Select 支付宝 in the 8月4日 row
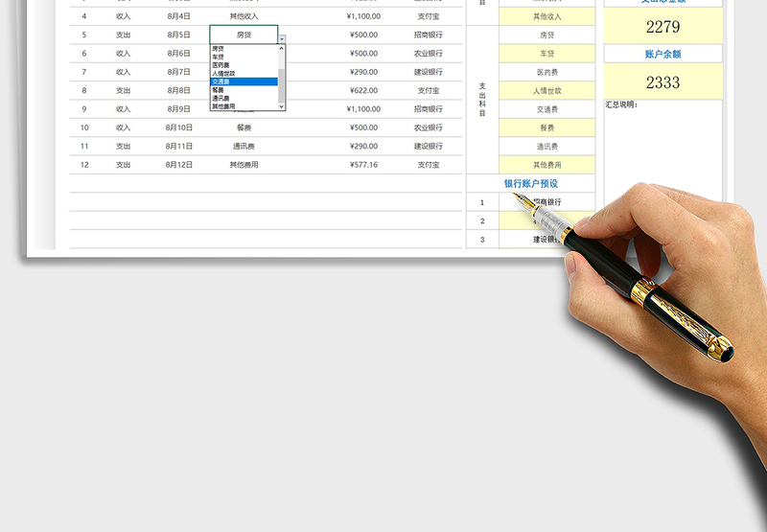Viewport: 767px width, 532px height. [429, 16]
